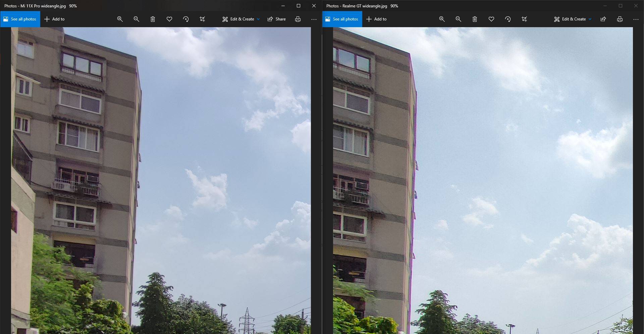
Task: Zoom out on the Realme GT photo
Action: [x=458, y=19]
